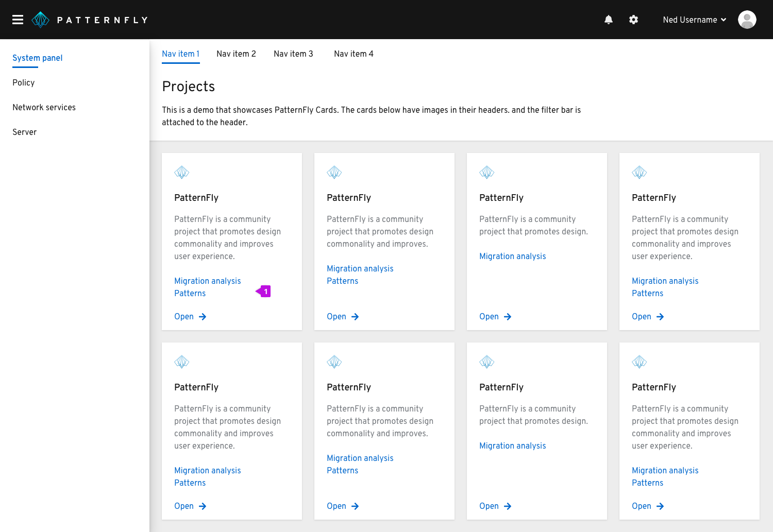This screenshot has height=532, width=773.
Task: Click Open link in third top-row card
Action: 495,316
